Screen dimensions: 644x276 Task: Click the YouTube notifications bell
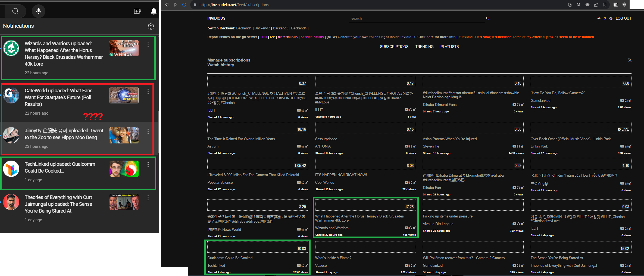(154, 11)
